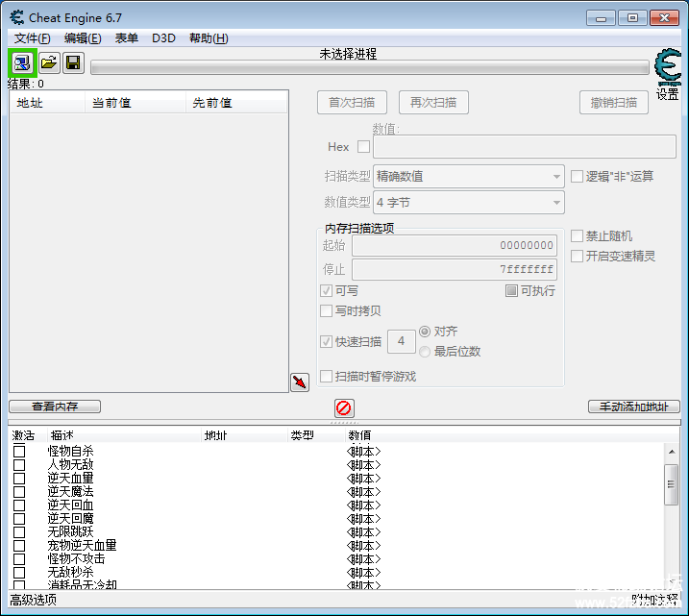Click the 数值 input field
This screenshot has height=616, width=689.
[524, 147]
